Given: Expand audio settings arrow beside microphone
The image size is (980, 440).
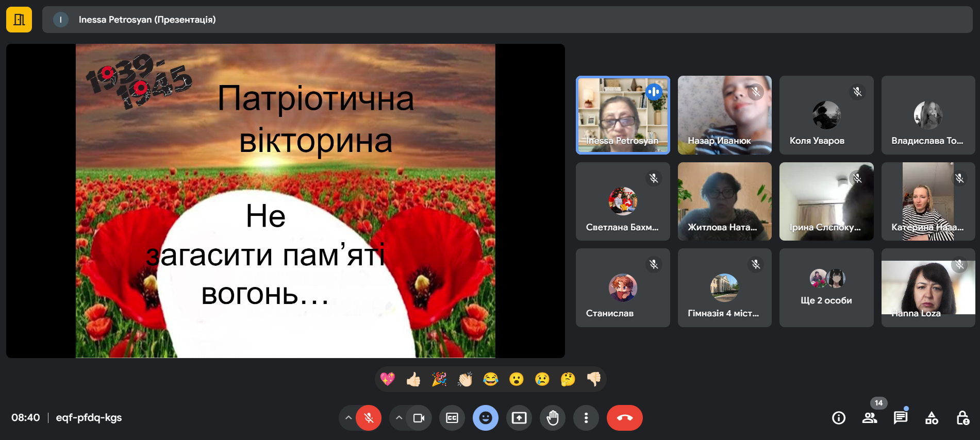Looking at the screenshot, I should click(348, 418).
